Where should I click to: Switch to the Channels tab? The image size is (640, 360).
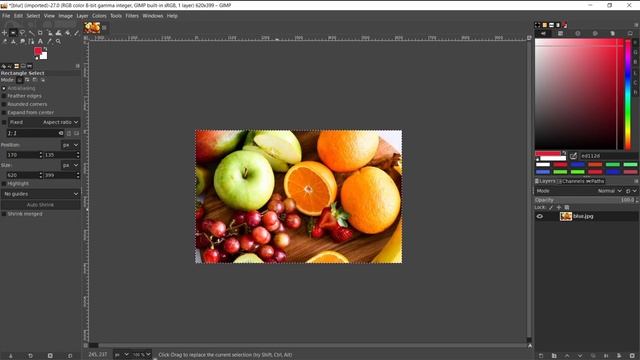pos(571,181)
